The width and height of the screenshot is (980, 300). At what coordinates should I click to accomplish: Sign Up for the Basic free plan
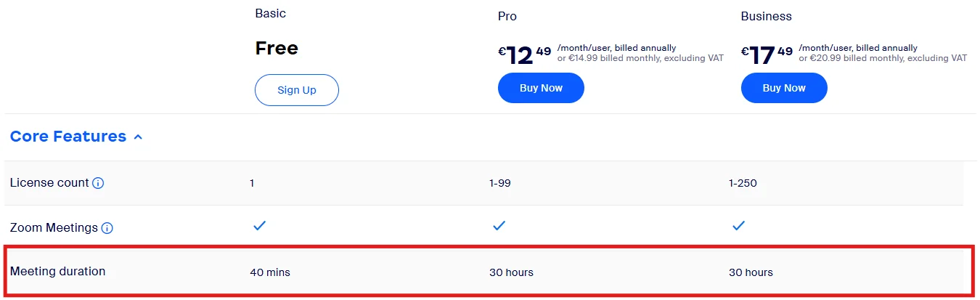coord(296,90)
